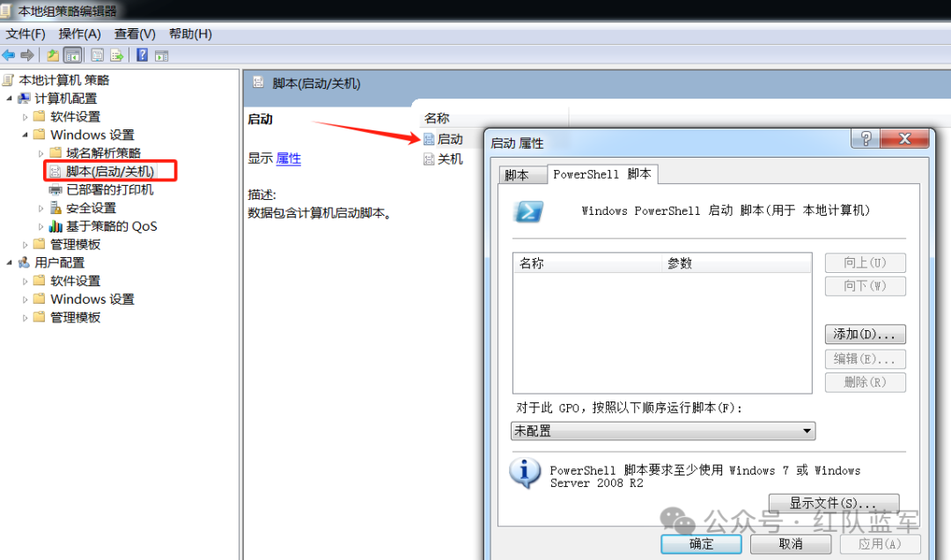Click the 已部署的打印机 printer icon

click(x=55, y=190)
